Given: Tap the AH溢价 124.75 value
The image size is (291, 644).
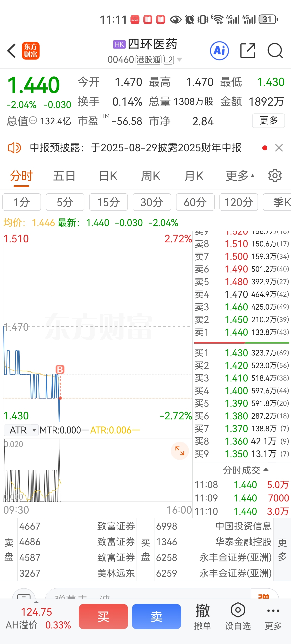Looking at the screenshot, I should tap(36, 612).
